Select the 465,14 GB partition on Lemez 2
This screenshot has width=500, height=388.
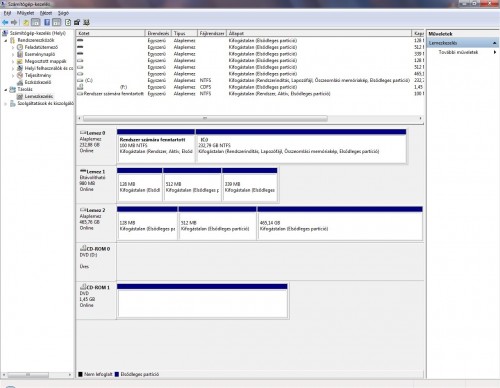click(340, 223)
